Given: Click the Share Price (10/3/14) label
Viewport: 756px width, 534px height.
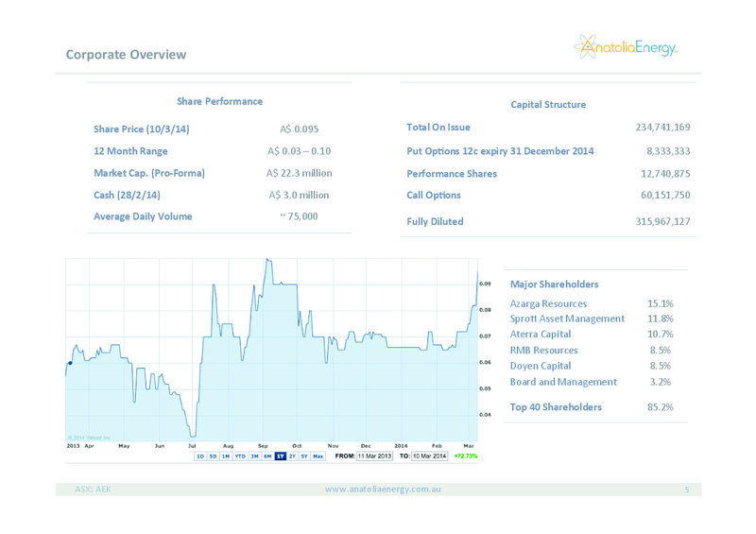Looking at the screenshot, I should [141, 129].
